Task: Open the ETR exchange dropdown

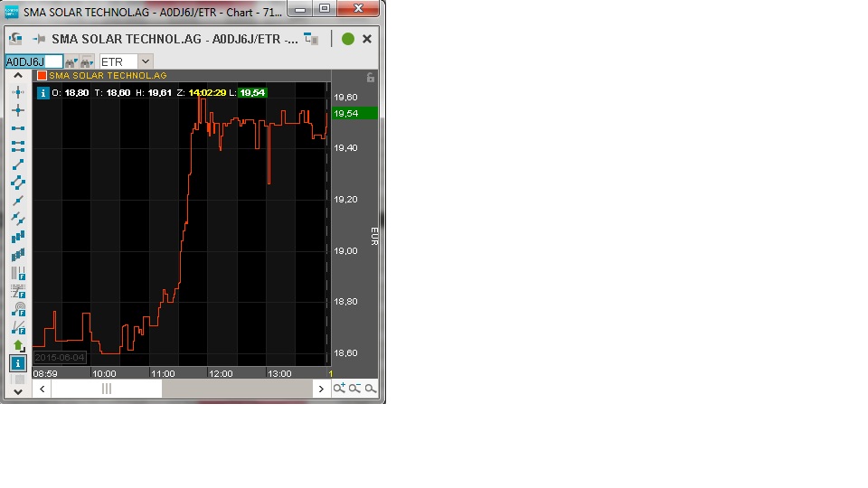Action: tap(145, 61)
